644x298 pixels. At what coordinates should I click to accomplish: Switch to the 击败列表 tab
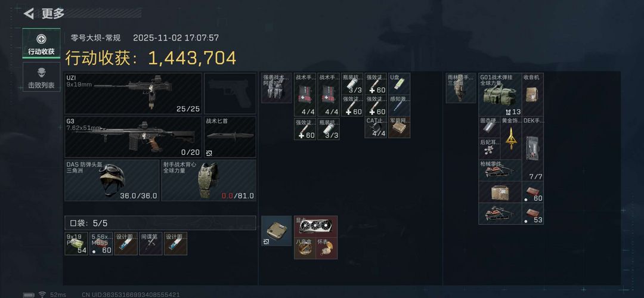(41, 77)
